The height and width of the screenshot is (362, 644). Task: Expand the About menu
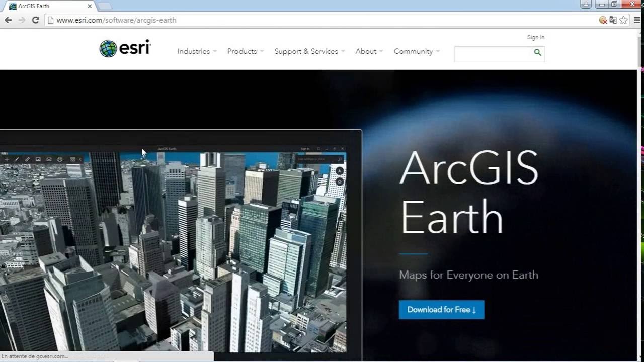point(369,51)
